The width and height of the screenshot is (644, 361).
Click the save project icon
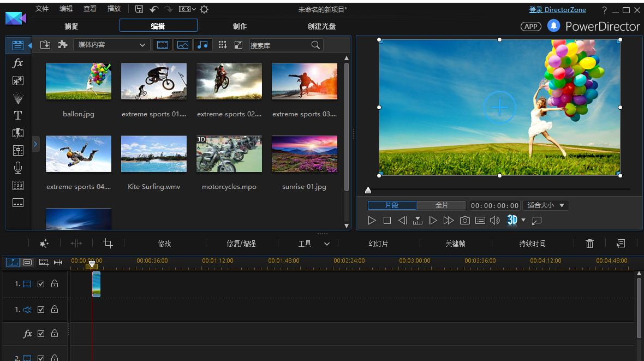click(139, 9)
